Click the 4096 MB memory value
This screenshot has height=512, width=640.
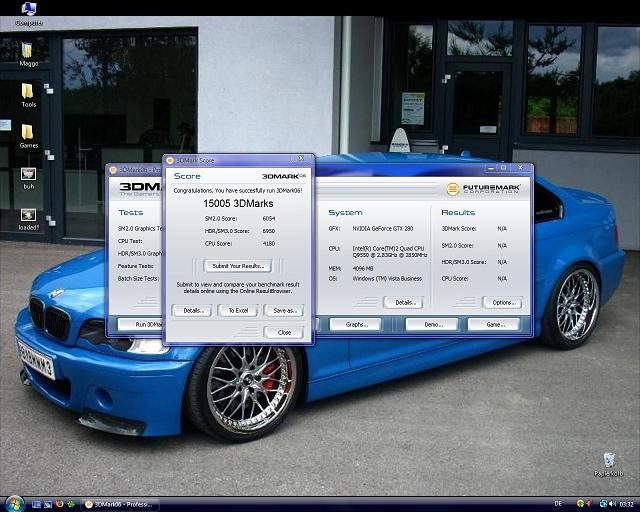coord(363,269)
